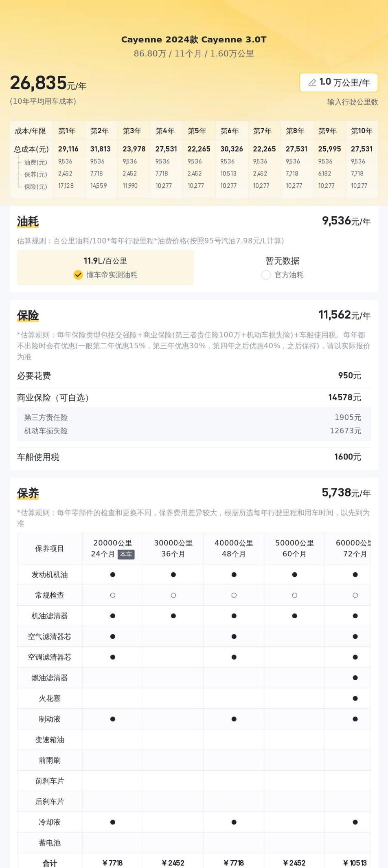Select the 50000公里 60个月 maintenance column
Image resolution: width=388 pixels, height=868 pixels.
click(294, 548)
